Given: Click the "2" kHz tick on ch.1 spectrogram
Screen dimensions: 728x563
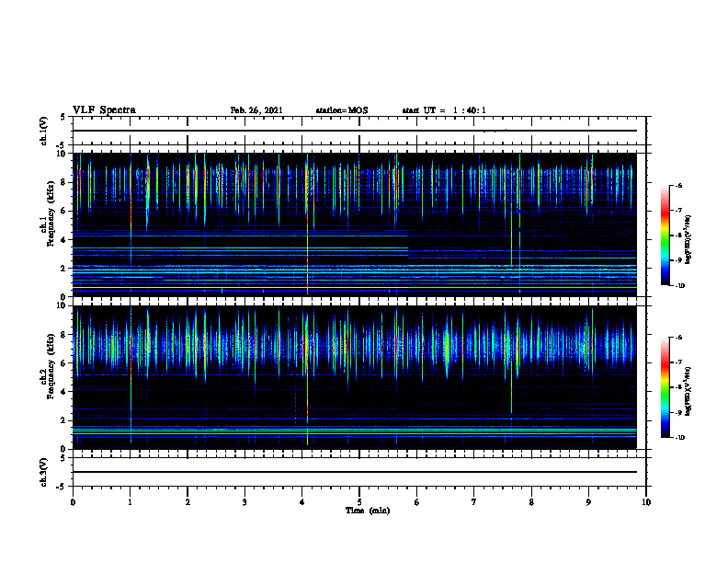Looking at the screenshot, I should click(63, 269).
